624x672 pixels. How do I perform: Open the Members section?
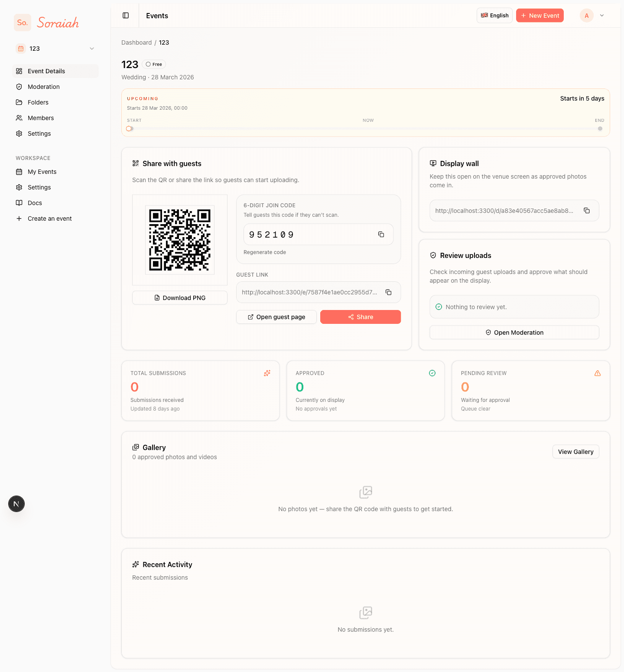click(x=40, y=117)
